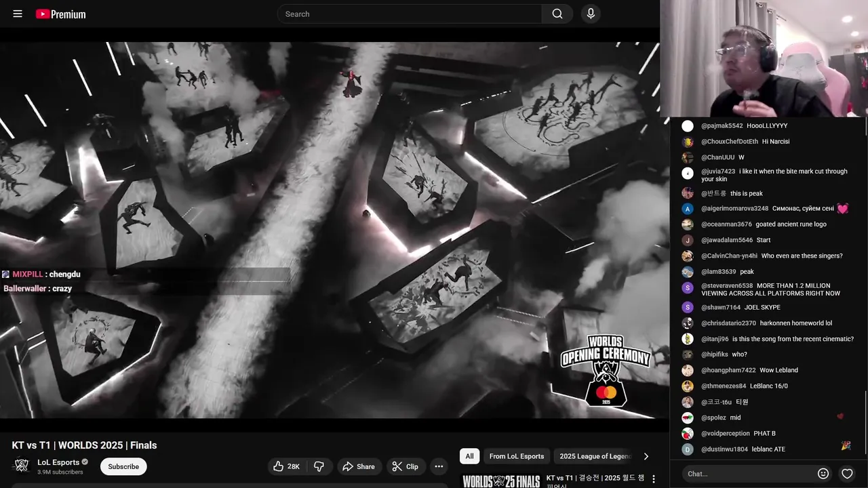
Task: Start voice search with microphone
Action: tap(591, 14)
